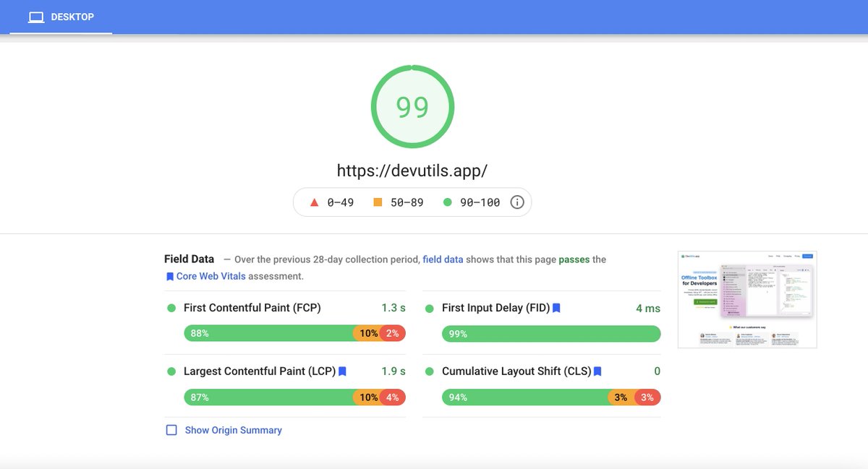Click the 99 performance score gauge
The width and height of the screenshot is (868, 469).
(x=412, y=107)
